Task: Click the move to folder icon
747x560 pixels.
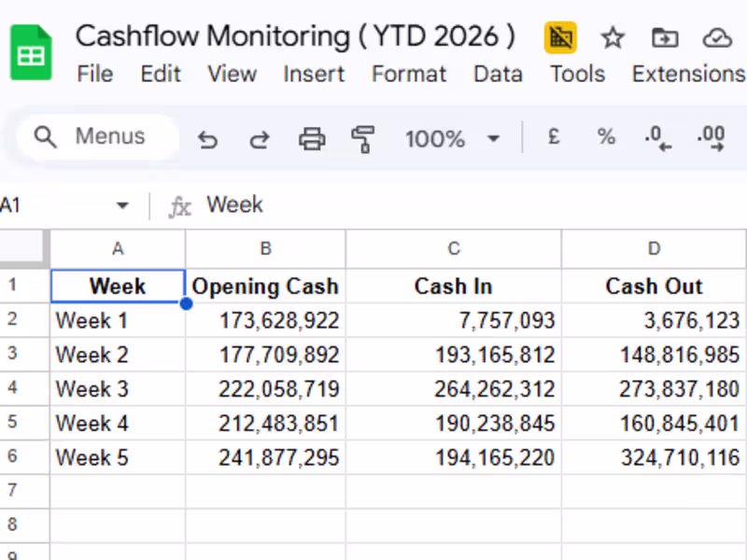Action: [x=665, y=38]
